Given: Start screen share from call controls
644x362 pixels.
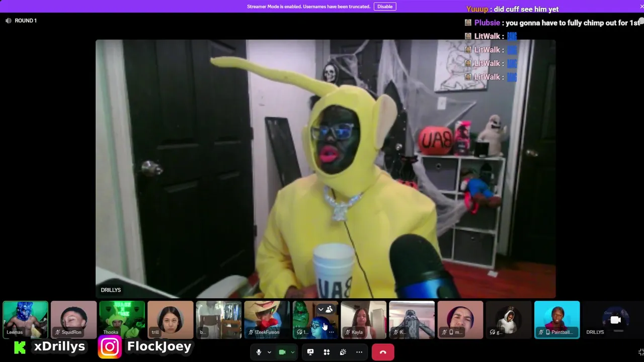Looking at the screenshot, I should coord(310,352).
